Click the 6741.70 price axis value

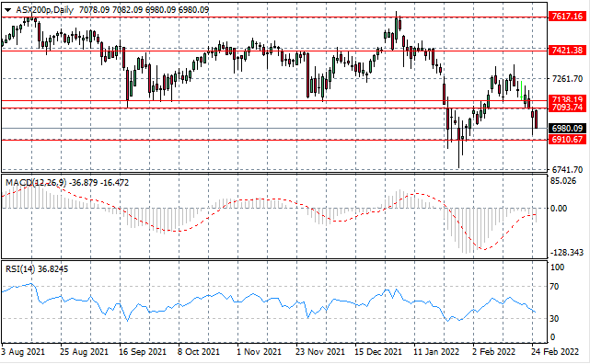[x=567, y=170]
